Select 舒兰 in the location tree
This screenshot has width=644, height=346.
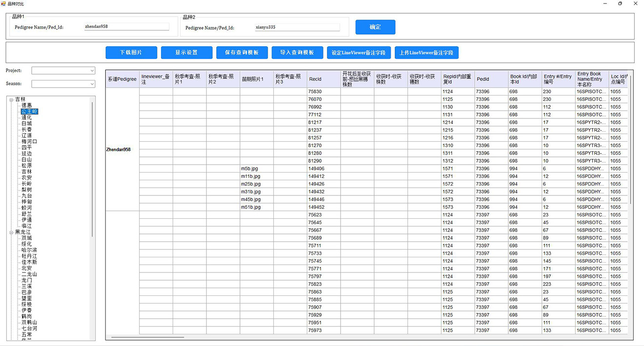click(x=26, y=214)
